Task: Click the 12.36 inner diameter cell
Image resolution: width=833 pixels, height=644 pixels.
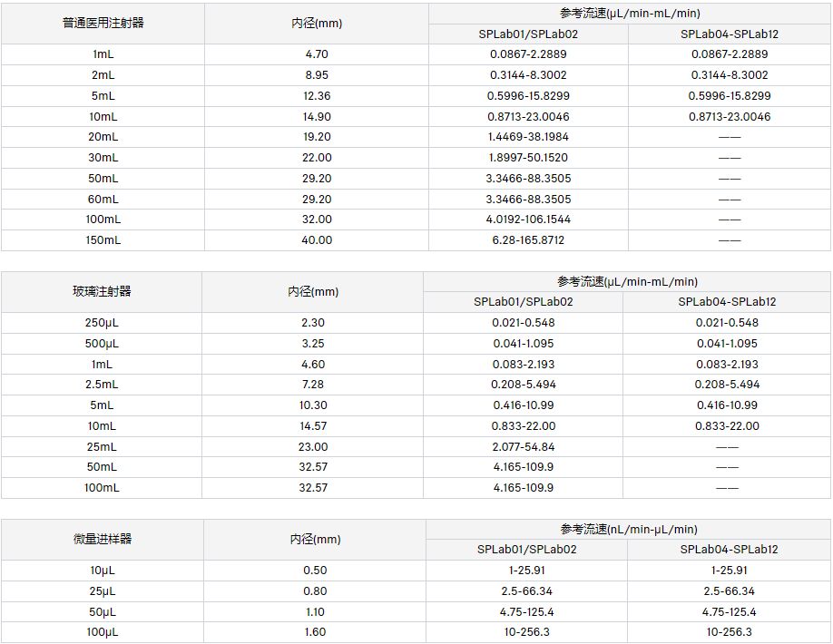Action: point(317,96)
